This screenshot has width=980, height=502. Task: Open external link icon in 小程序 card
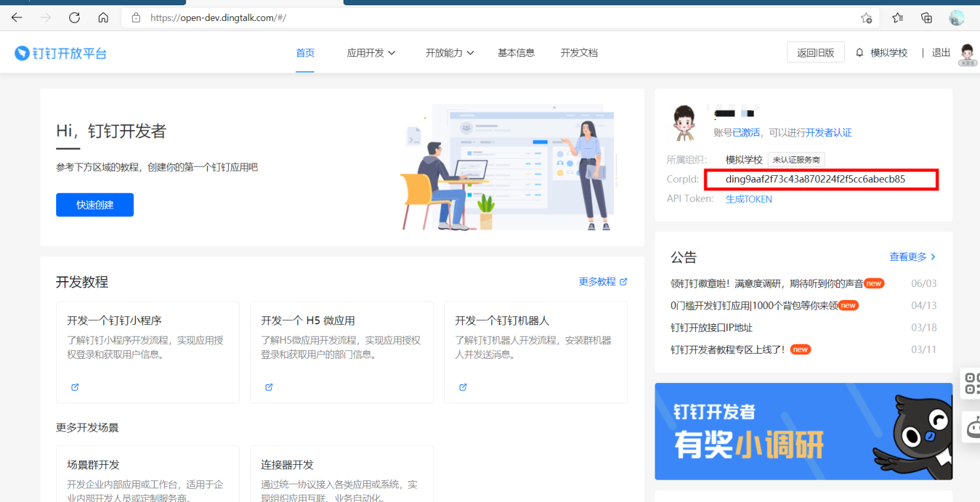pos(74,387)
